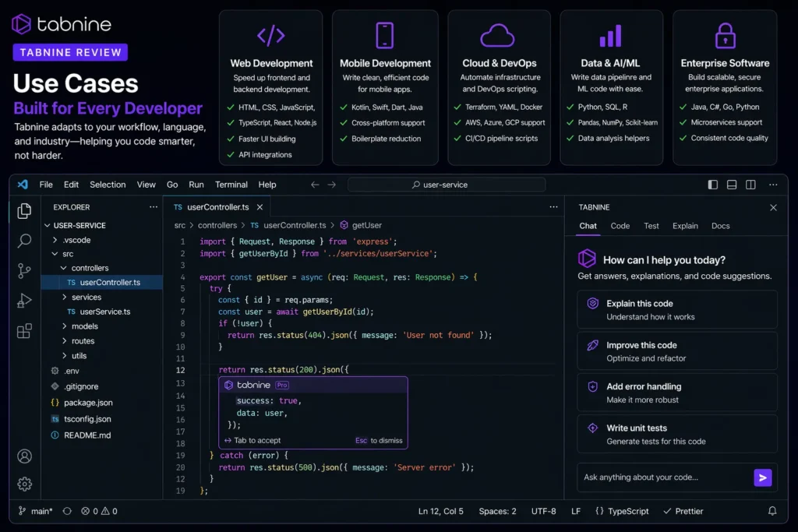Image resolution: width=798 pixels, height=532 pixels.
Task: Toggle the bottom panel layout icon
Action: [731, 185]
